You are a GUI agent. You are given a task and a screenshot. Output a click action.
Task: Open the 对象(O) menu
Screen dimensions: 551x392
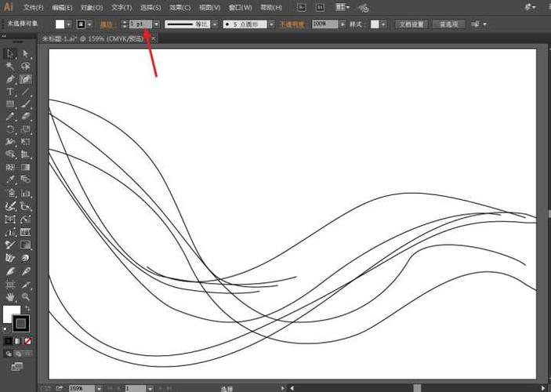point(92,7)
